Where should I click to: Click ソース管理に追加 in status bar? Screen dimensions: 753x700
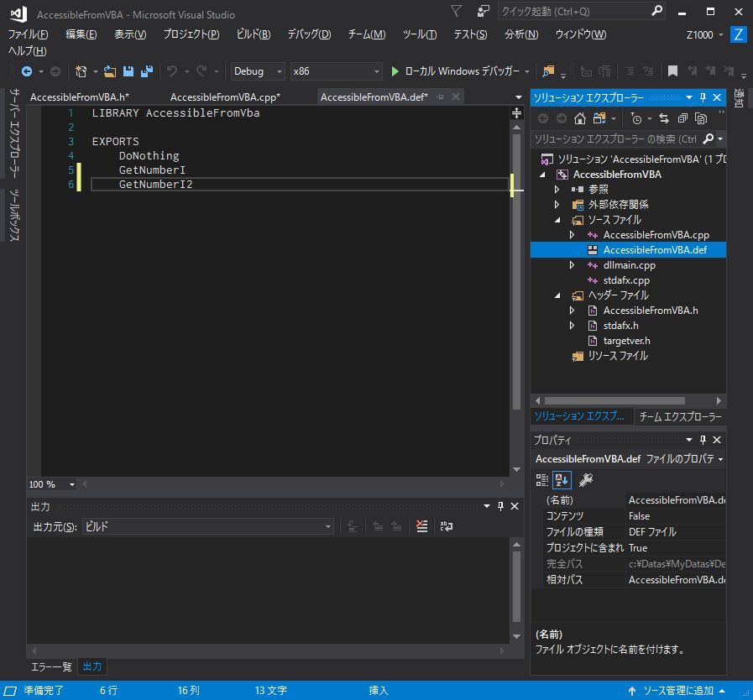(x=677, y=691)
